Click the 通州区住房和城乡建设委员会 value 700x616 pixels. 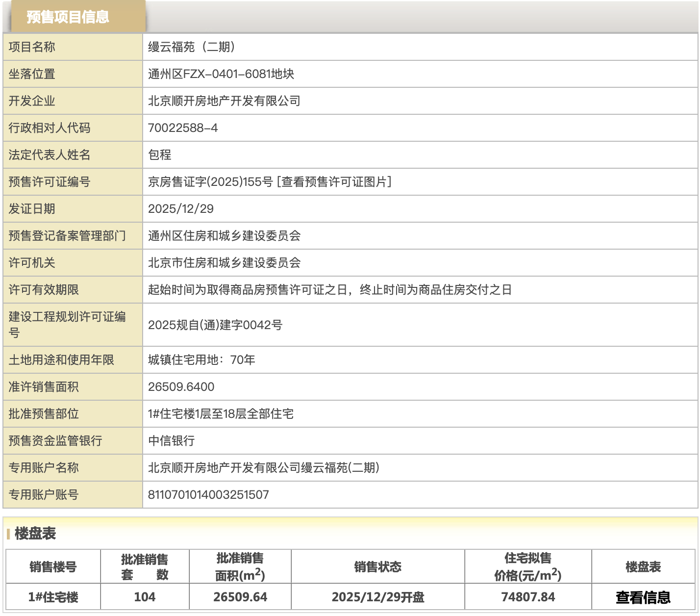tap(224, 236)
